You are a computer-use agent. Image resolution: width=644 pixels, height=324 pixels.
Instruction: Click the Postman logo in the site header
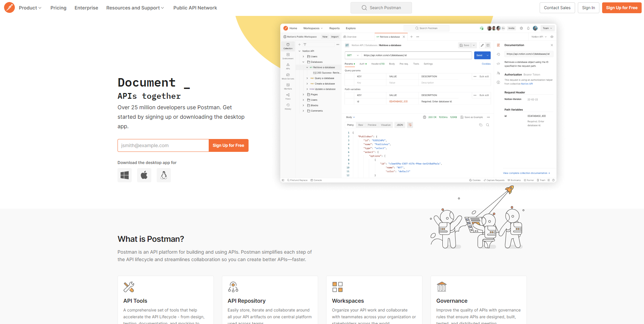(x=9, y=7)
